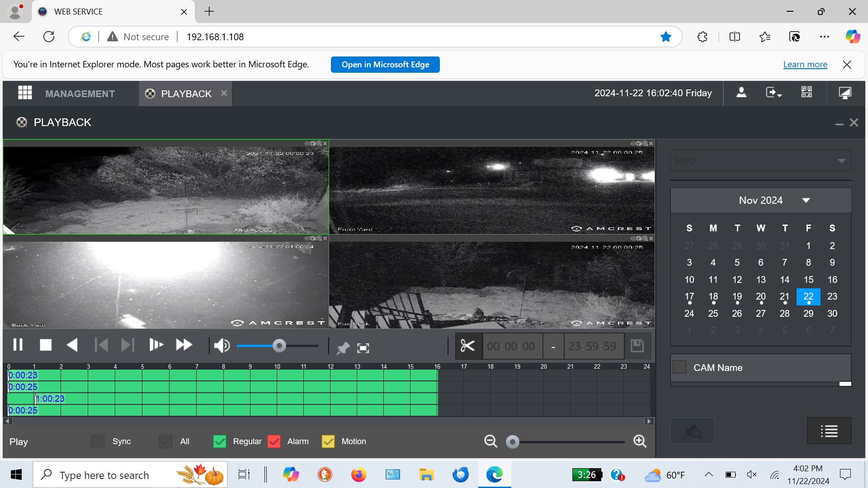
Task: Click the pin marker icon
Action: point(343,347)
